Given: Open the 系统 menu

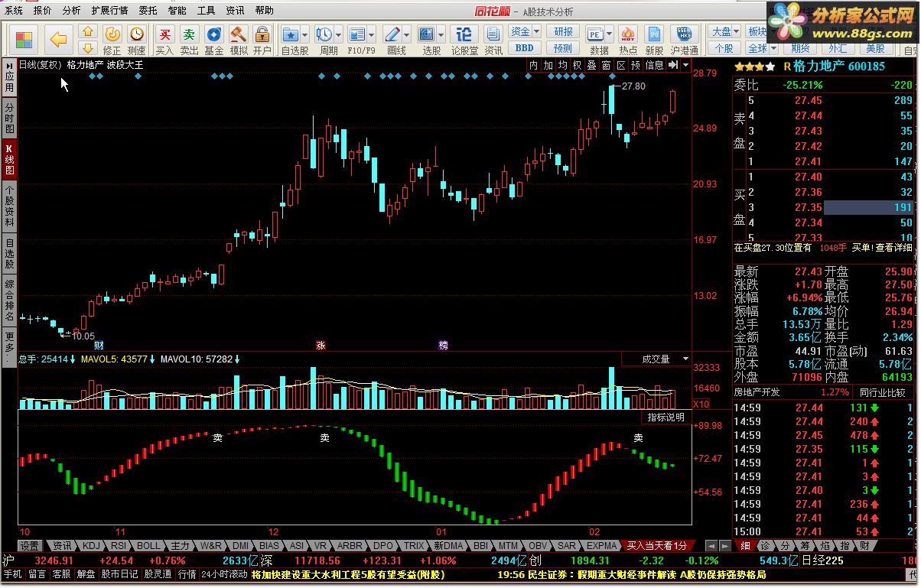Looking at the screenshot, I should click(x=14, y=11).
